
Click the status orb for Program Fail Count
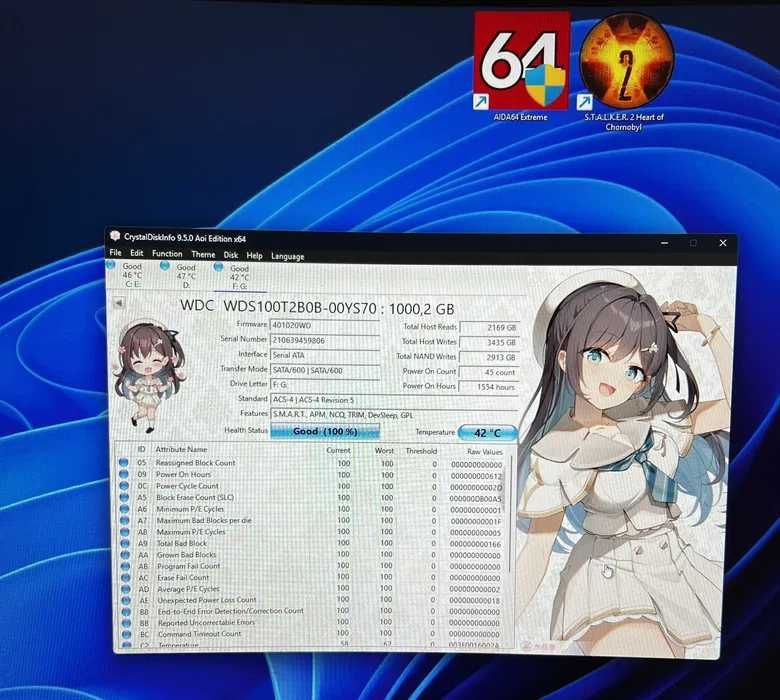click(x=125, y=566)
